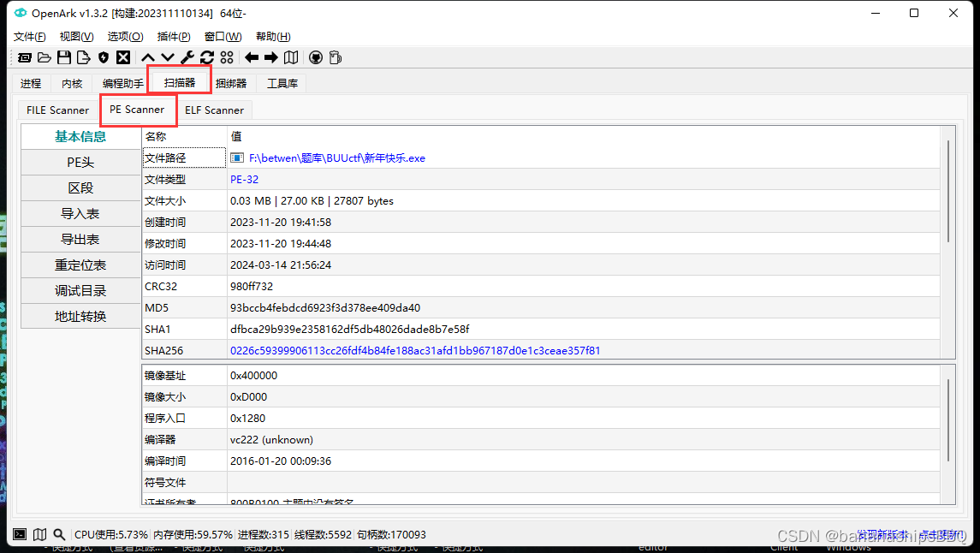Viewport: 980px width, 553px height.
Task: Switch to the 内核 tab
Action: coord(72,83)
